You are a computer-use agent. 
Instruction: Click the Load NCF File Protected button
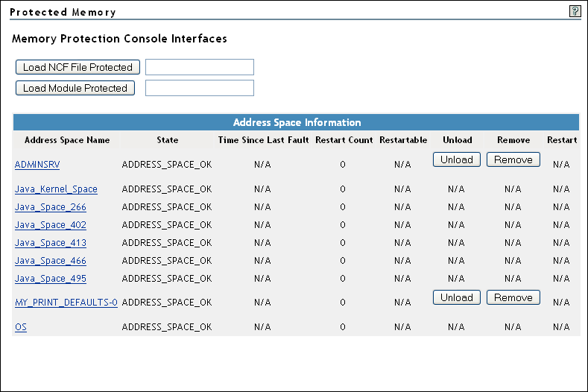point(78,67)
